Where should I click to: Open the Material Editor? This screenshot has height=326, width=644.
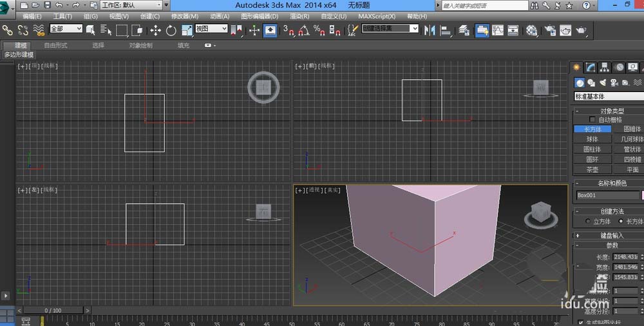point(532,30)
